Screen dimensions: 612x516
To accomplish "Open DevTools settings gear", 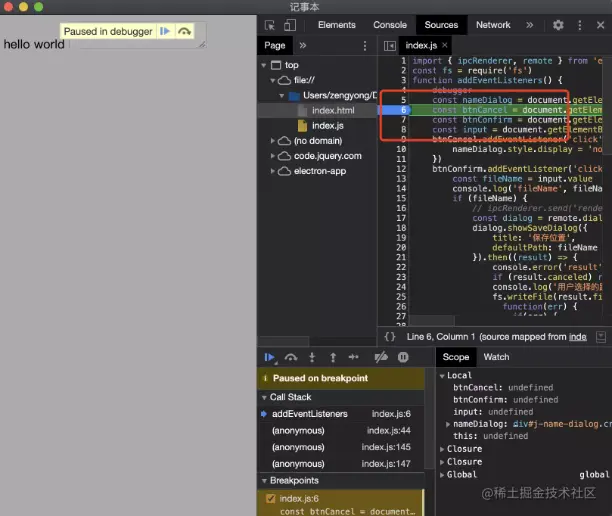I will pyautogui.click(x=558, y=25).
